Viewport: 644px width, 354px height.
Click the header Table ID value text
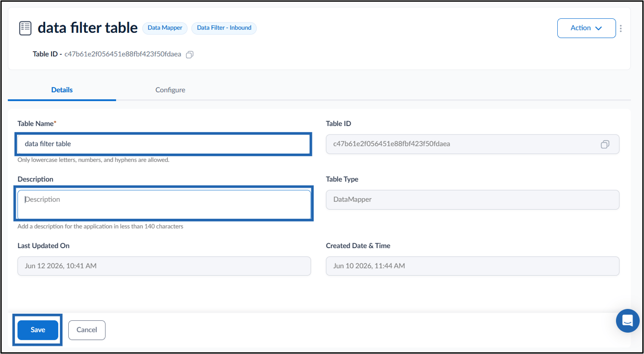click(123, 54)
